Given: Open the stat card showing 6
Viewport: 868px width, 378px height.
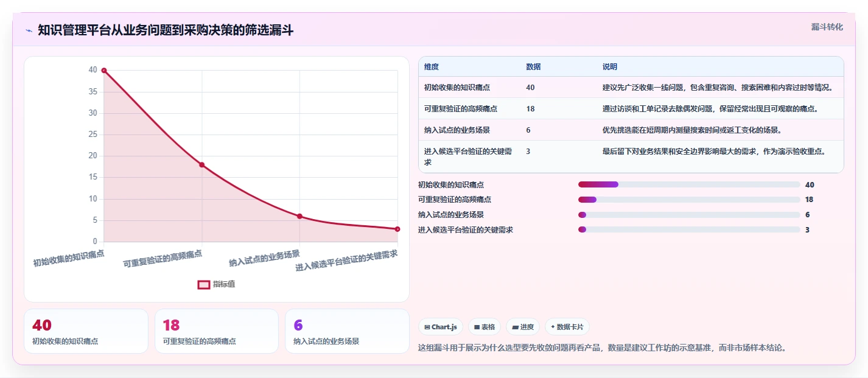Looking at the screenshot, I should click(x=347, y=331).
